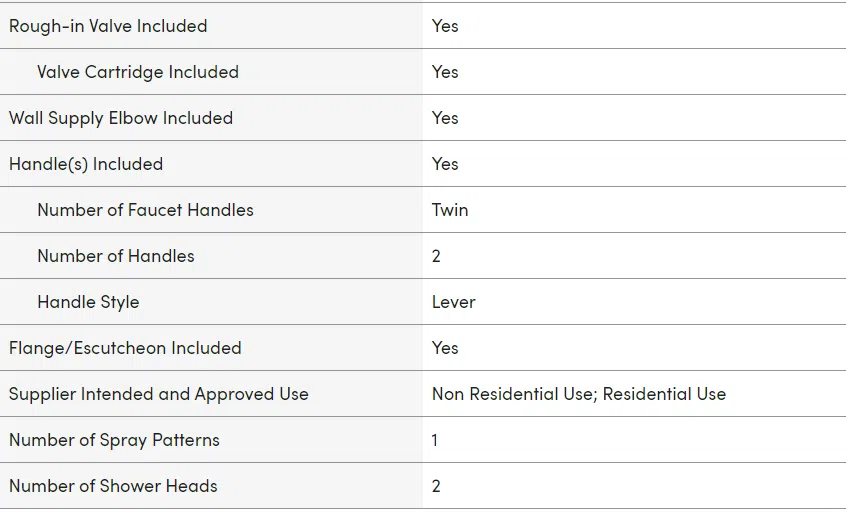Select the Number of Spray Patterns label
This screenshot has width=848, height=512.
point(115,440)
